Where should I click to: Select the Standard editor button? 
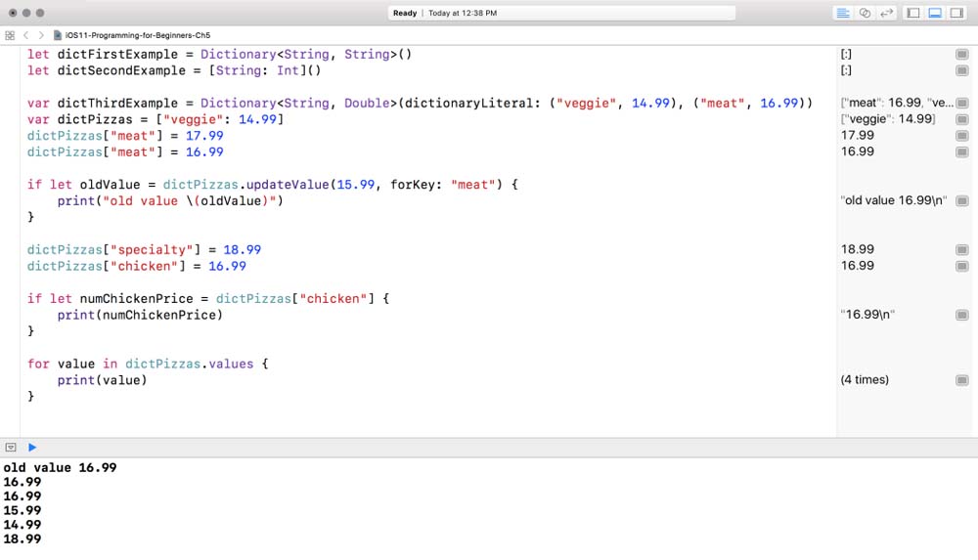[842, 13]
